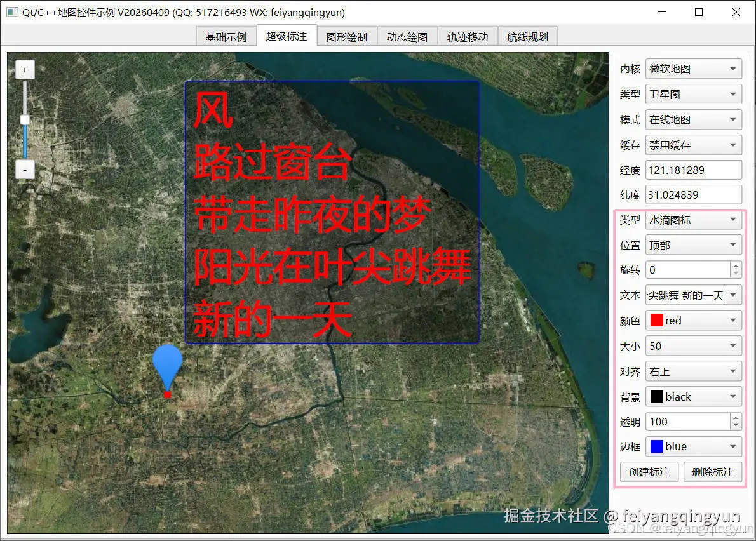
Task: Open the 航线规划 tab
Action: 527,37
